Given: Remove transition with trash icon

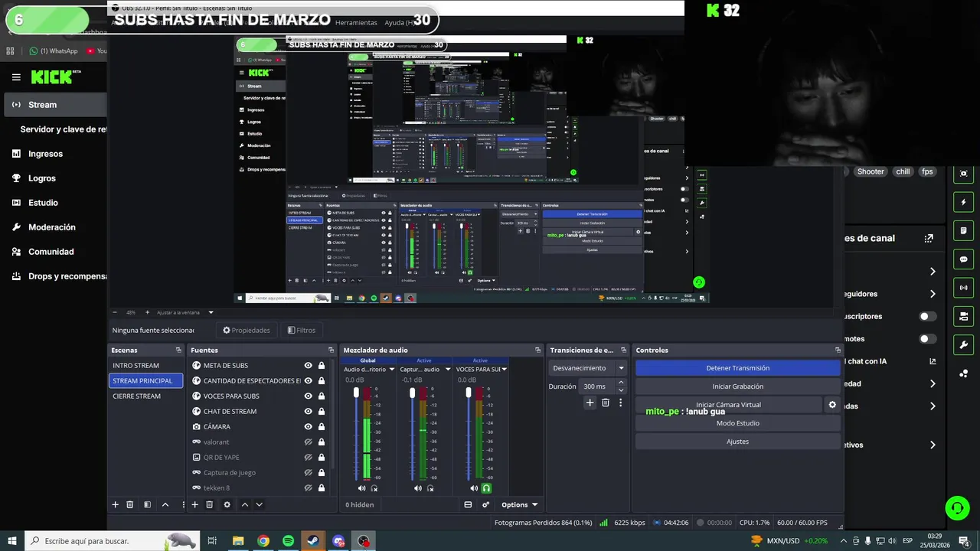Looking at the screenshot, I should point(606,403).
